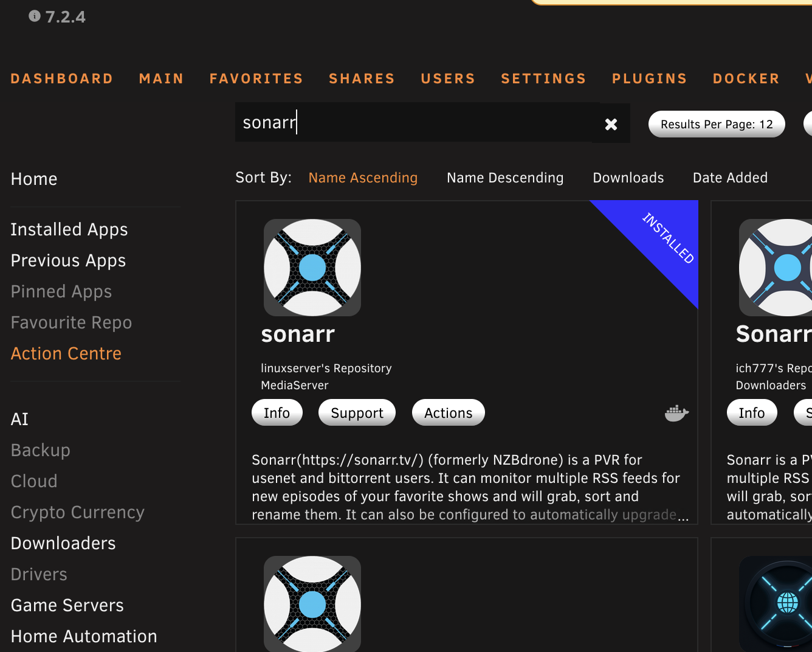Viewport: 812px width, 652px height.
Task: Go to Home in the sidebar
Action: coord(34,179)
